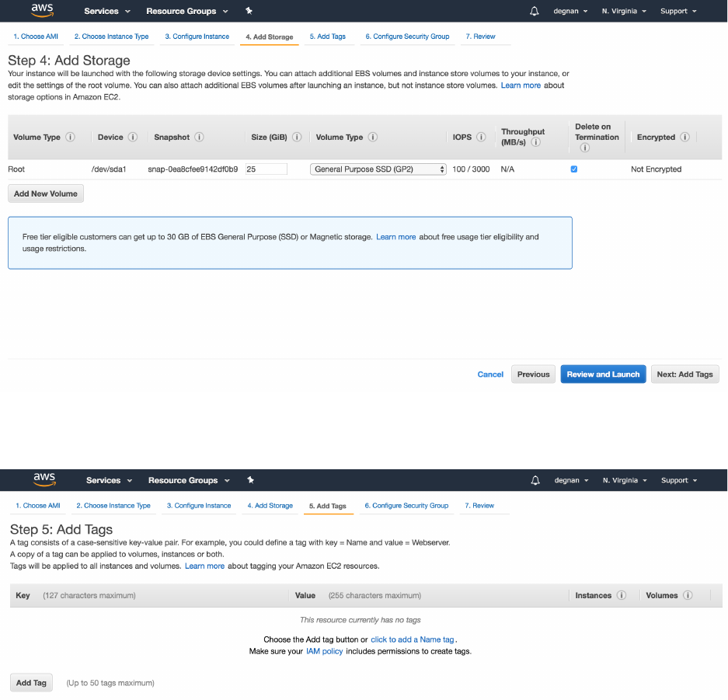This screenshot has height=700, width=728.
Task: Go to 1. Choose AMI tab on Add Storage page
Action: pyautogui.click(x=36, y=37)
